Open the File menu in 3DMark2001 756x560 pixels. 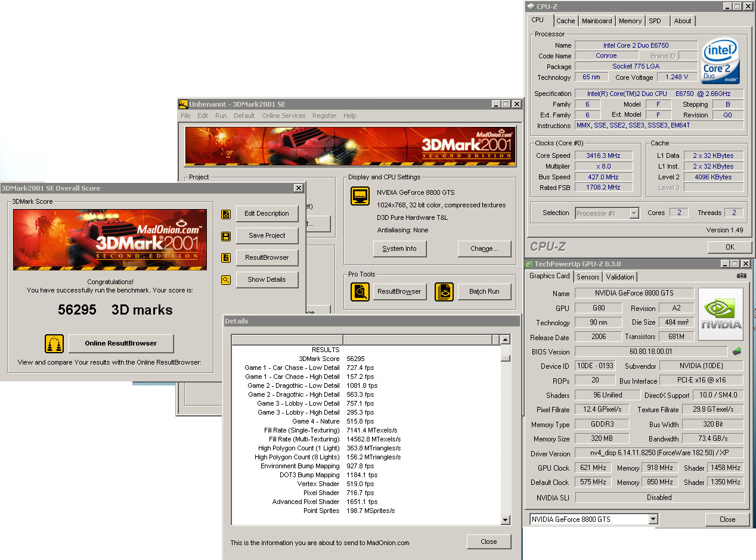(185, 116)
